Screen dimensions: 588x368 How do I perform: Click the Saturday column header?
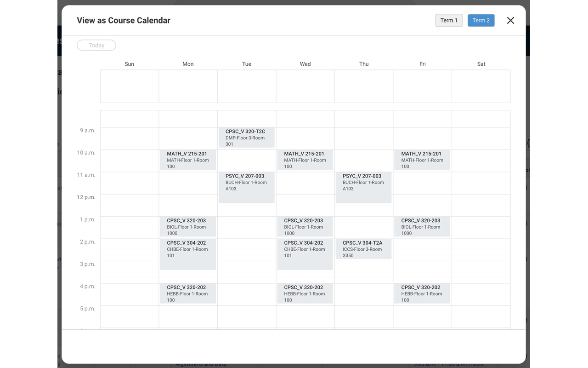coord(481,64)
